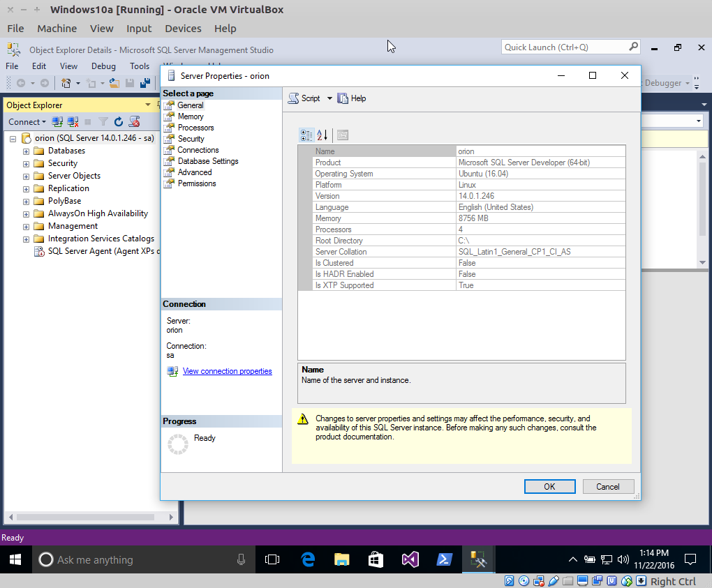Show hidden system tray icons chevron
The image size is (712, 588).
[573, 559]
